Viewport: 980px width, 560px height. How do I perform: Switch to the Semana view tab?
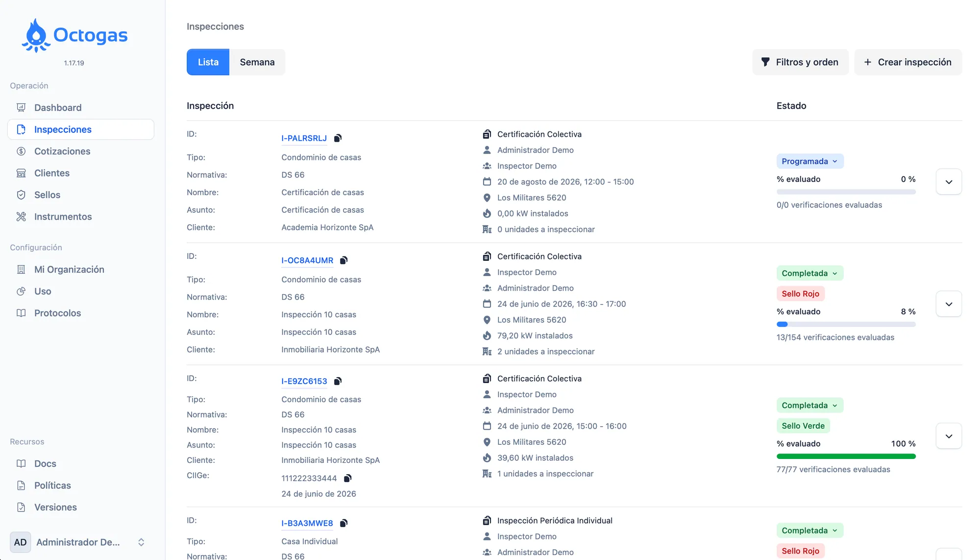[257, 62]
